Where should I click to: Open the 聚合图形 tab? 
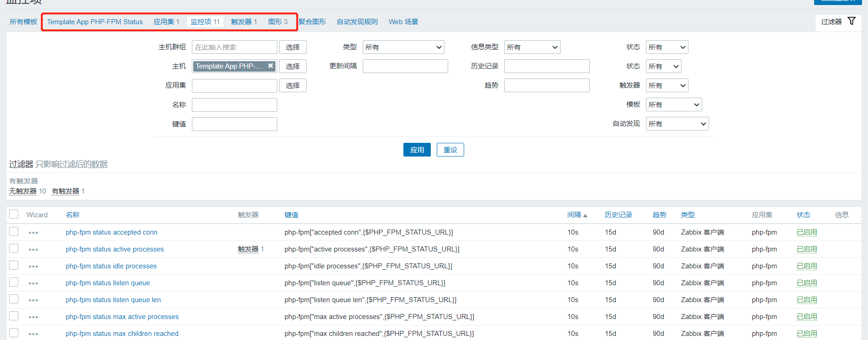(x=312, y=22)
